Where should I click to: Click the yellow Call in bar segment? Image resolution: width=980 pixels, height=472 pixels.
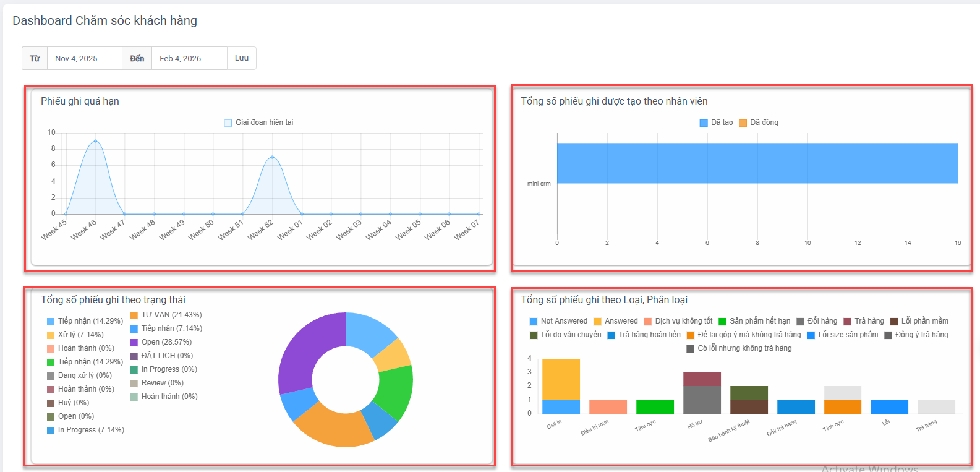coord(561,379)
